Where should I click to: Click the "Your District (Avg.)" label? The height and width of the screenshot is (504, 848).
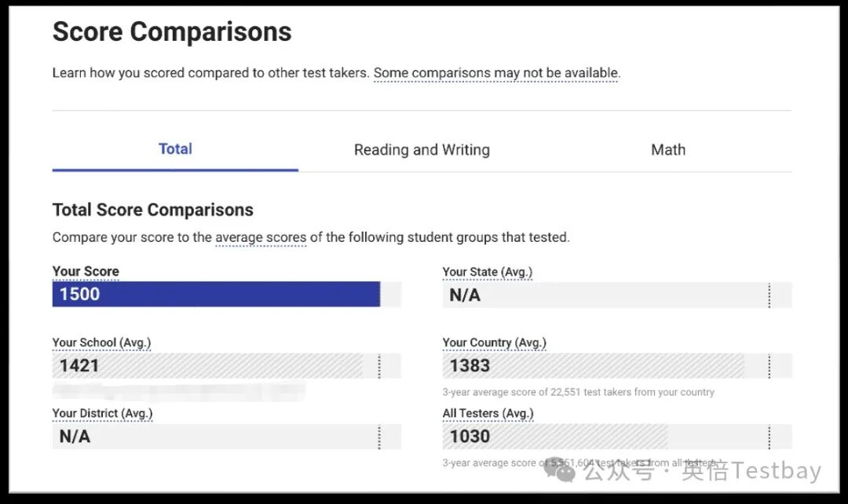(x=102, y=413)
